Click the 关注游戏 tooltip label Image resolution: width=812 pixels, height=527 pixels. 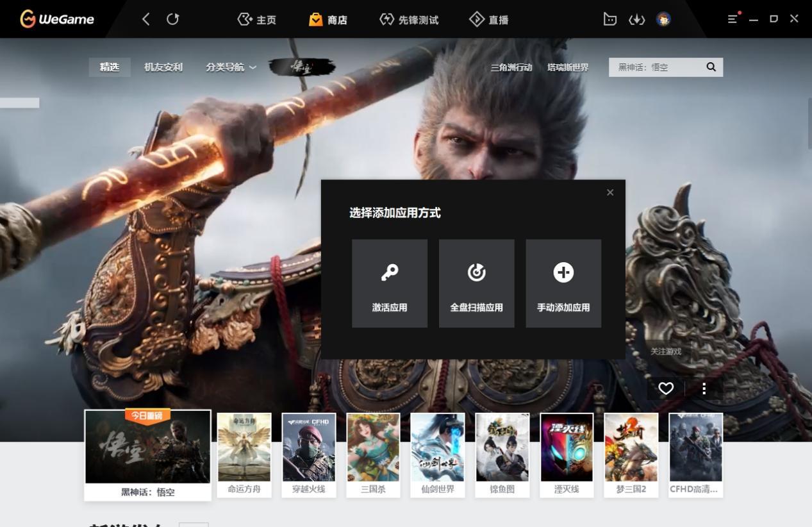click(666, 351)
